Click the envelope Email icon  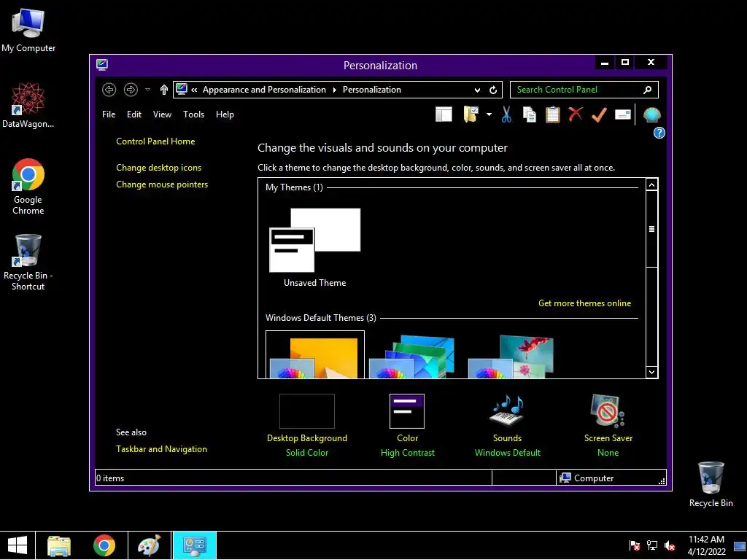[623, 114]
